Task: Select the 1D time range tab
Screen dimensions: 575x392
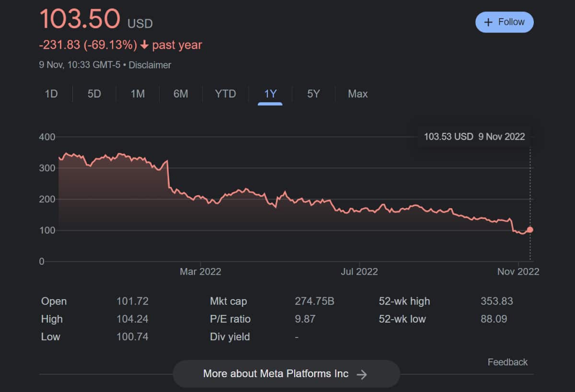Action: coord(51,94)
